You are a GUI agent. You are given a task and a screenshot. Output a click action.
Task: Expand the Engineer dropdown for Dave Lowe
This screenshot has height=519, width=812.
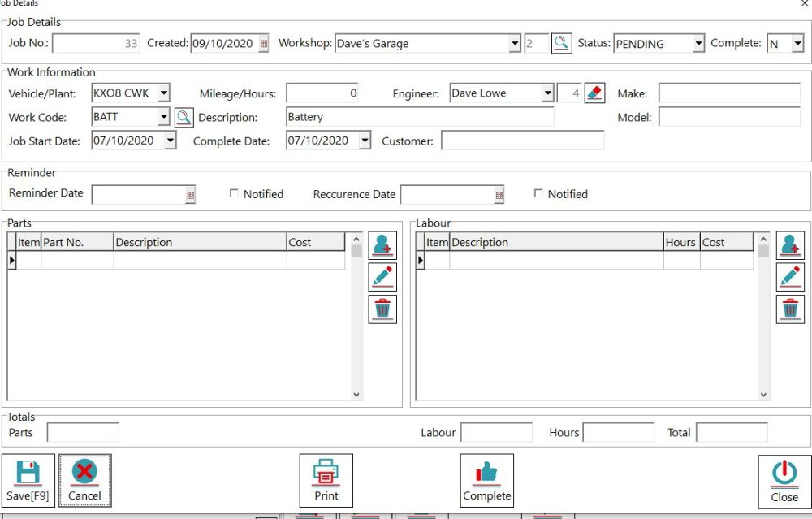point(547,93)
